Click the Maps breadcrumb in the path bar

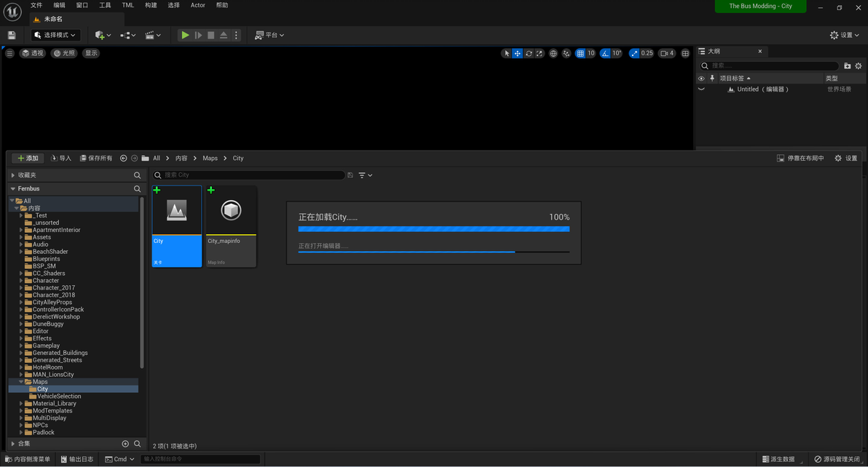tap(210, 158)
